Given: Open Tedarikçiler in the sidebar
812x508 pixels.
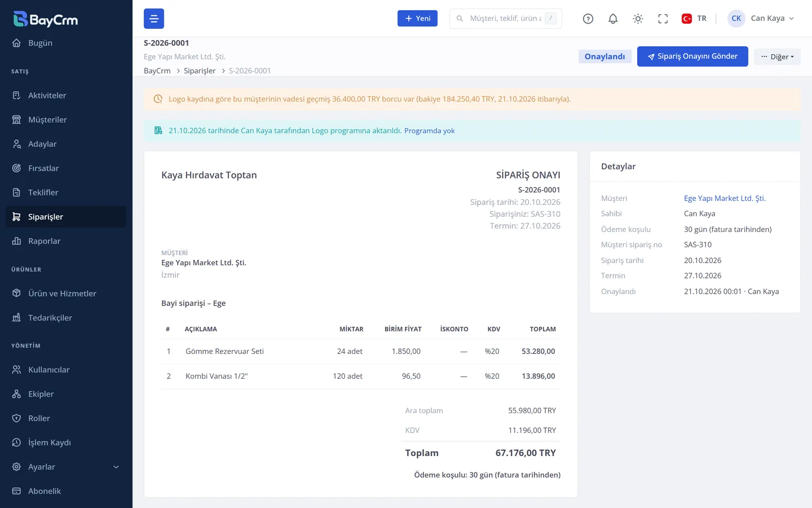Looking at the screenshot, I should [x=66, y=318].
